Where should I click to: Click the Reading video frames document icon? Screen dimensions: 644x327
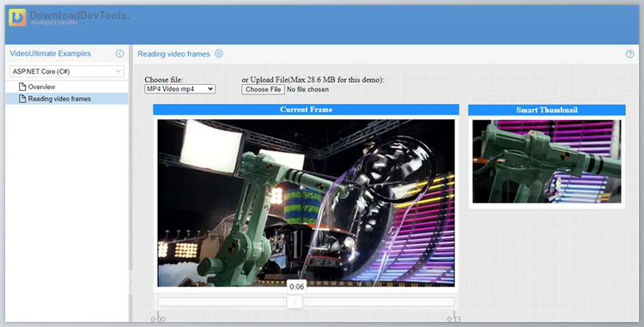click(x=22, y=99)
